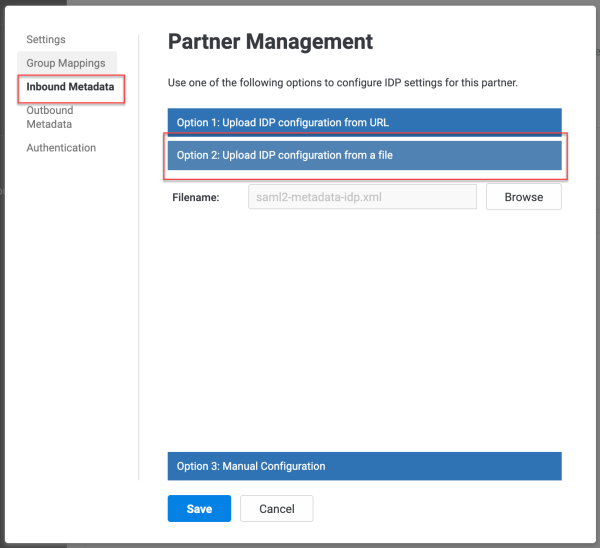Switch to Group Mappings section
The width and height of the screenshot is (600, 548).
point(67,63)
